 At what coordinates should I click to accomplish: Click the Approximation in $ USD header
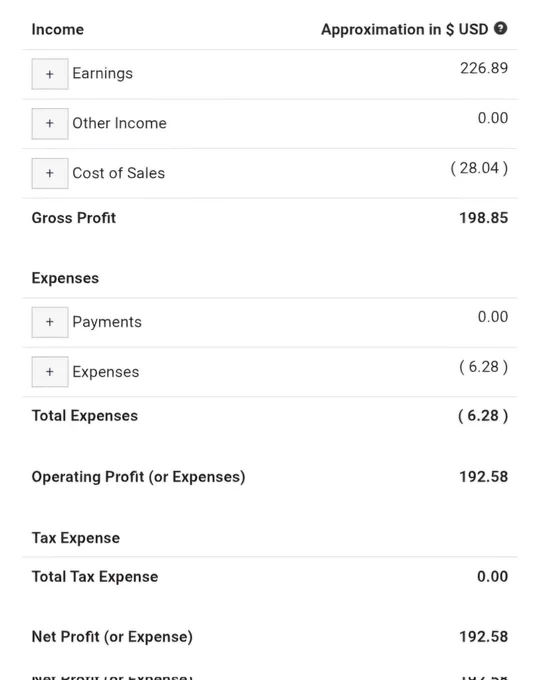click(x=405, y=29)
